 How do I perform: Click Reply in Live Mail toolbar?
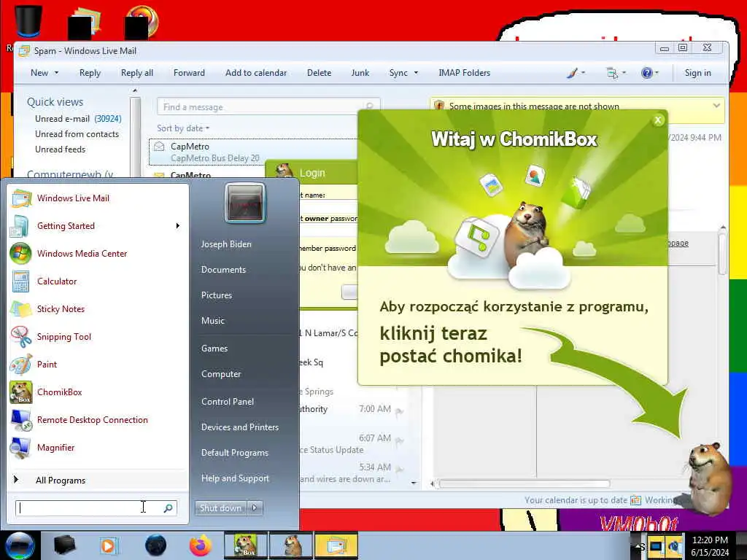(90, 73)
